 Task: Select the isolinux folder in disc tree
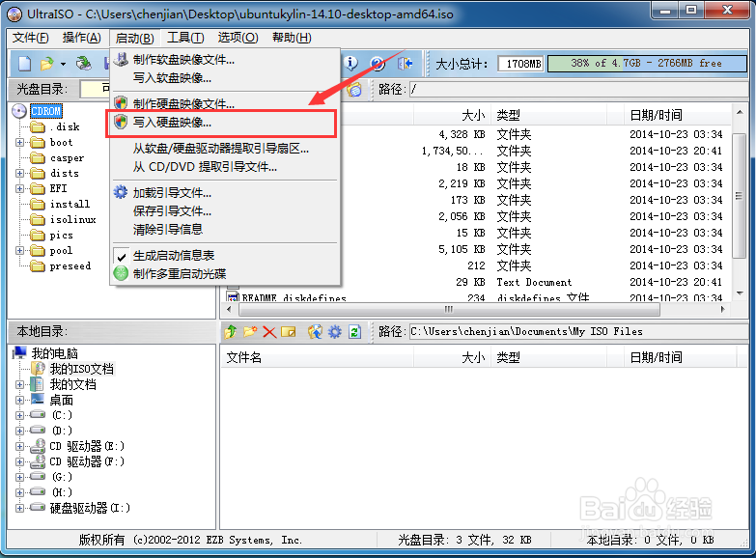72,219
